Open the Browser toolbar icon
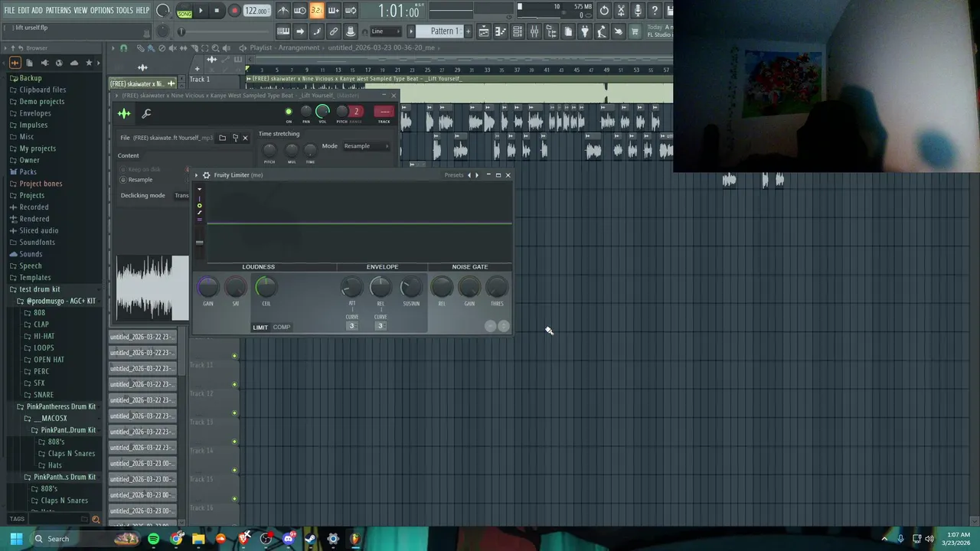 click(x=551, y=31)
